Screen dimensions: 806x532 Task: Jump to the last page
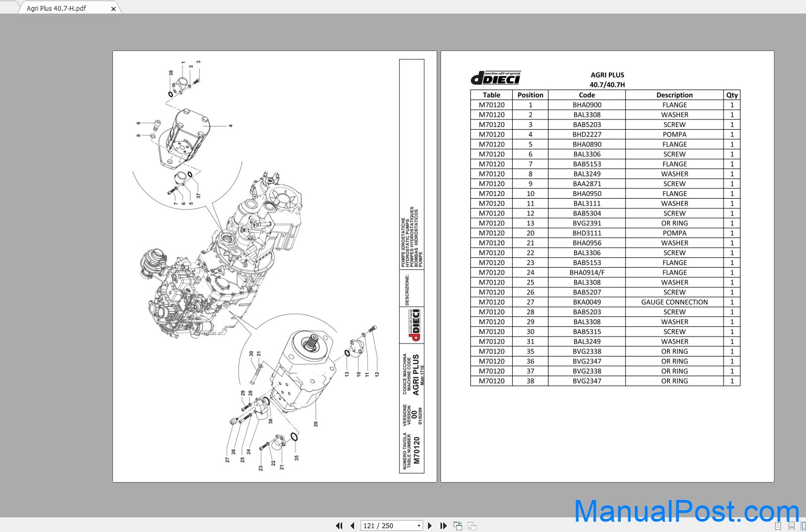pyautogui.click(x=443, y=525)
